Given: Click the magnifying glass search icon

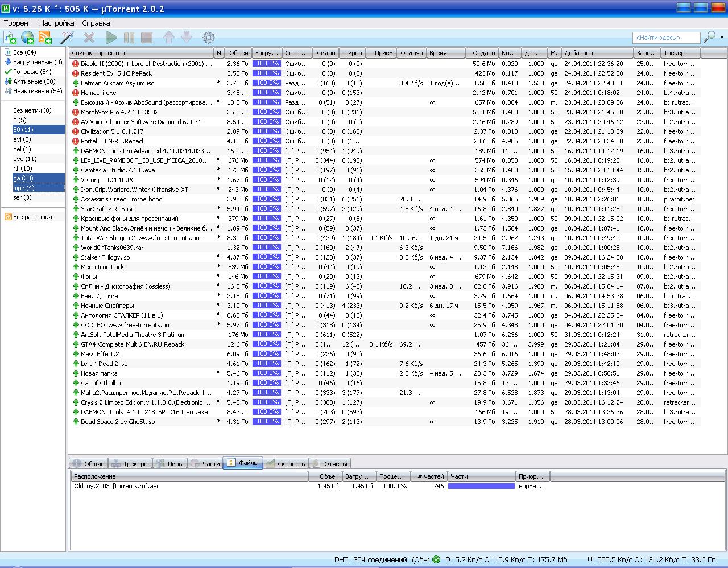Looking at the screenshot, I should [709, 38].
